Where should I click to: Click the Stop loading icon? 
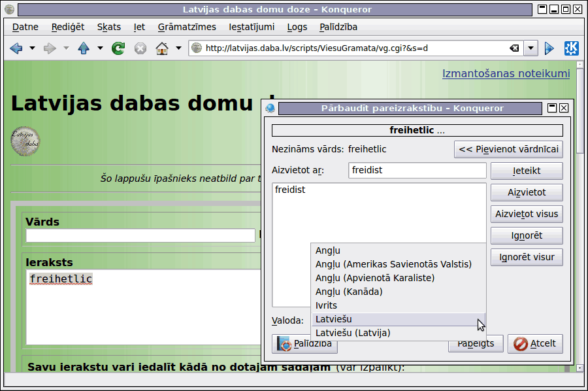pos(140,48)
